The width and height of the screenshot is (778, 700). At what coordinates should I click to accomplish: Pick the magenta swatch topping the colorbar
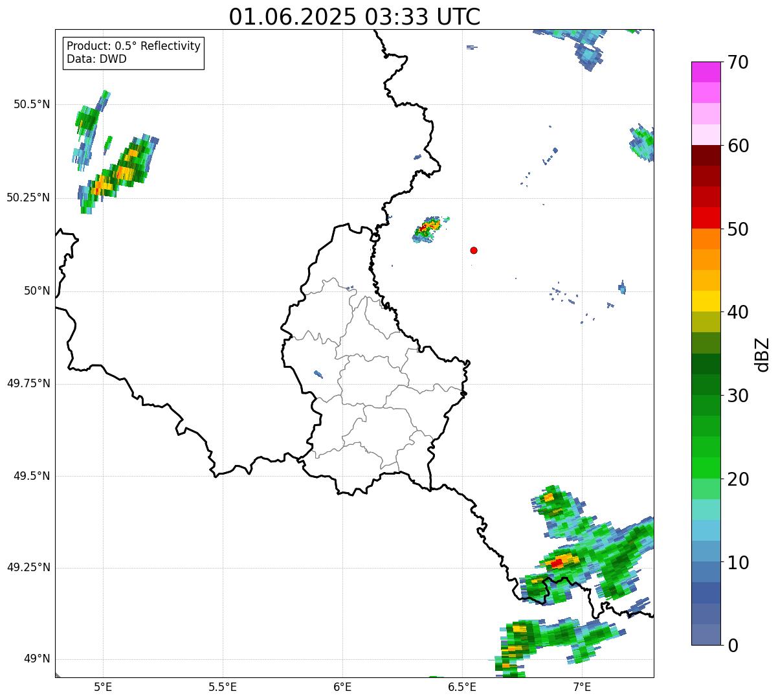(x=706, y=72)
